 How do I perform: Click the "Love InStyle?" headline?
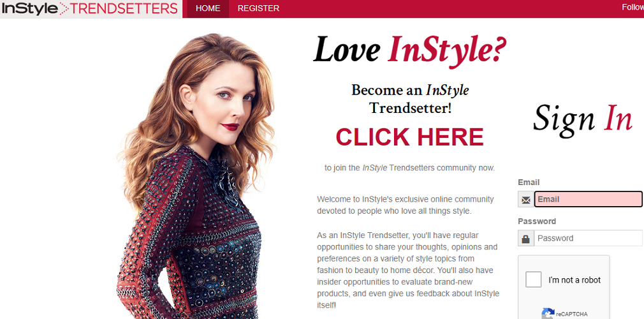pos(409,49)
